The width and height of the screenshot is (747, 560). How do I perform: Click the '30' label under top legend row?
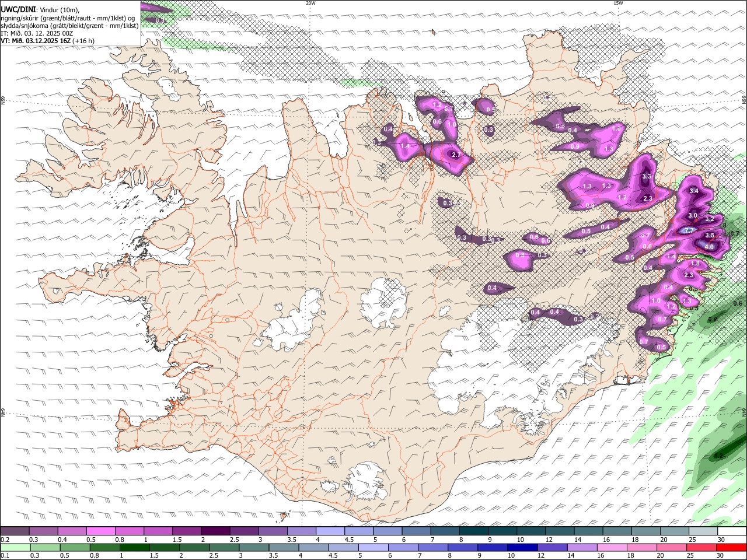(x=721, y=540)
